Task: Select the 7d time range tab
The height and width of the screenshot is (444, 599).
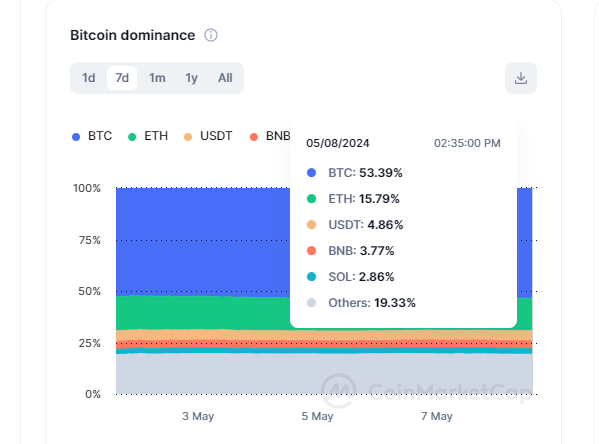Action: tap(122, 78)
